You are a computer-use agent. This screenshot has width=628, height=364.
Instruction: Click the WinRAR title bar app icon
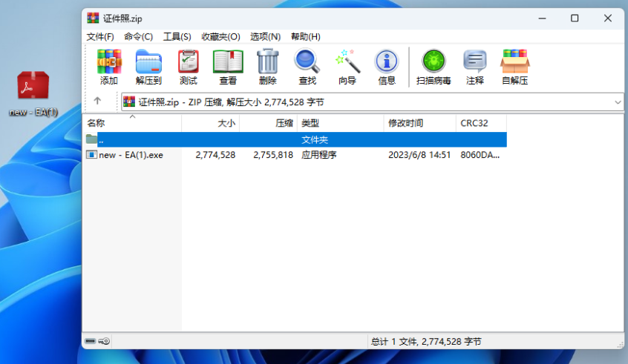click(x=93, y=18)
